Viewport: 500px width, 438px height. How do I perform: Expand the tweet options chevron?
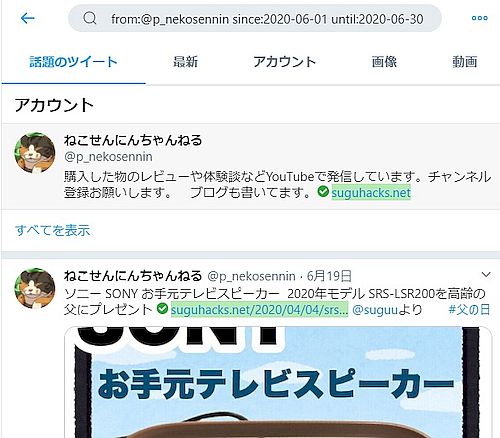[x=486, y=275]
